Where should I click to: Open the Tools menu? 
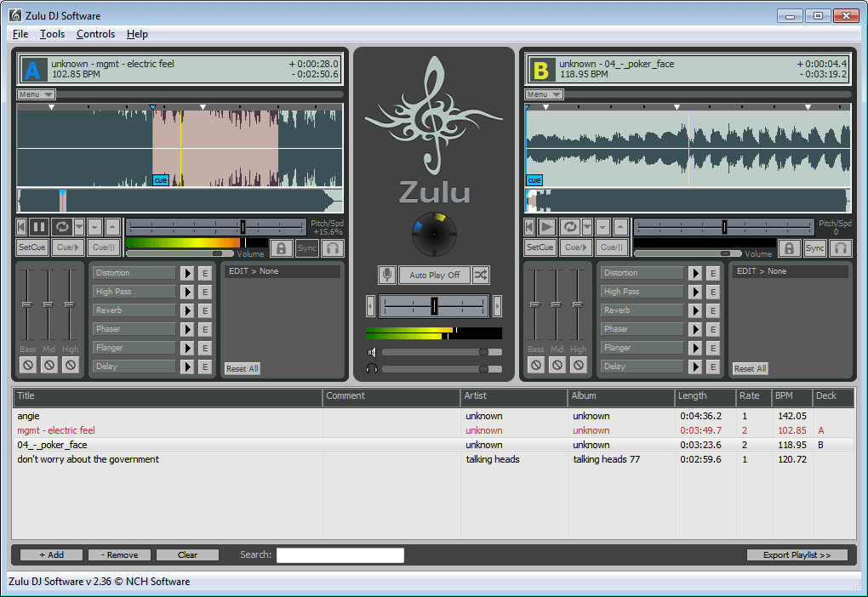52,34
